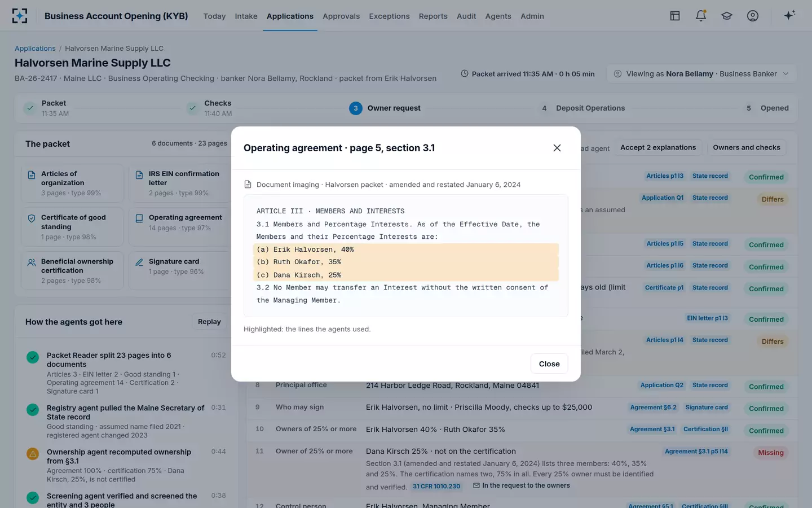The height and width of the screenshot is (508, 812).
Task: Click the orange warning icon beside Ownership agent
Action: tap(33, 453)
